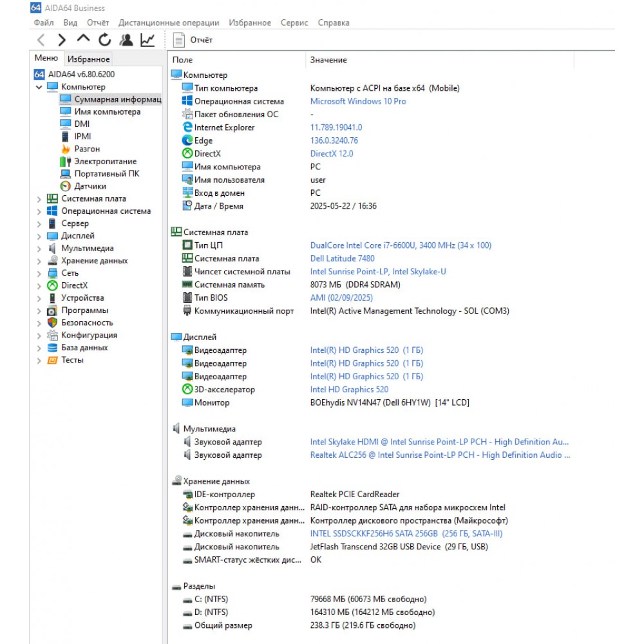
Task: Open the user management silhouette icon in toolbar
Action: point(126,40)
